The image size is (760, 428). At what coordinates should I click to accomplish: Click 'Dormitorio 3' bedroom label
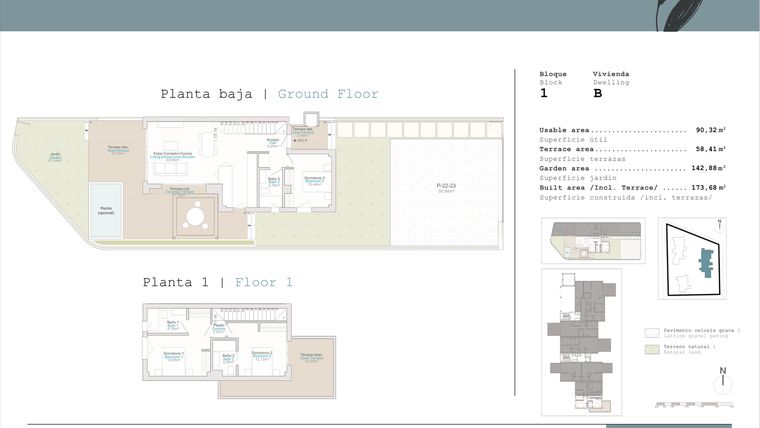pos(315,181)
